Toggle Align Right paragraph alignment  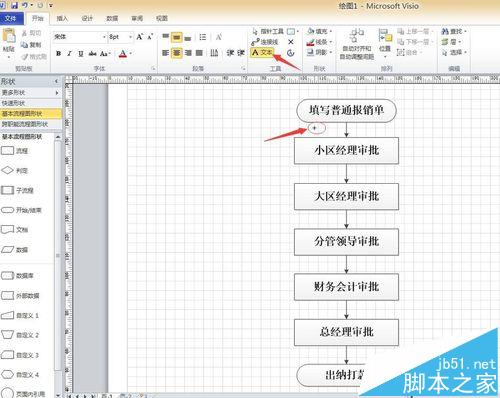(x=188, y=53)
